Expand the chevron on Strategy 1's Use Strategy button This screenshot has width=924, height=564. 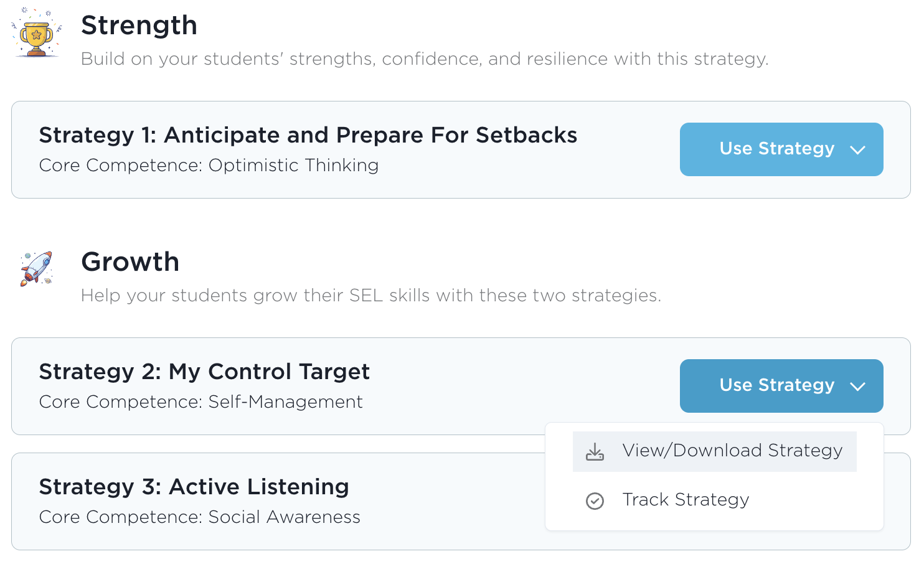[x=857, y=150]
